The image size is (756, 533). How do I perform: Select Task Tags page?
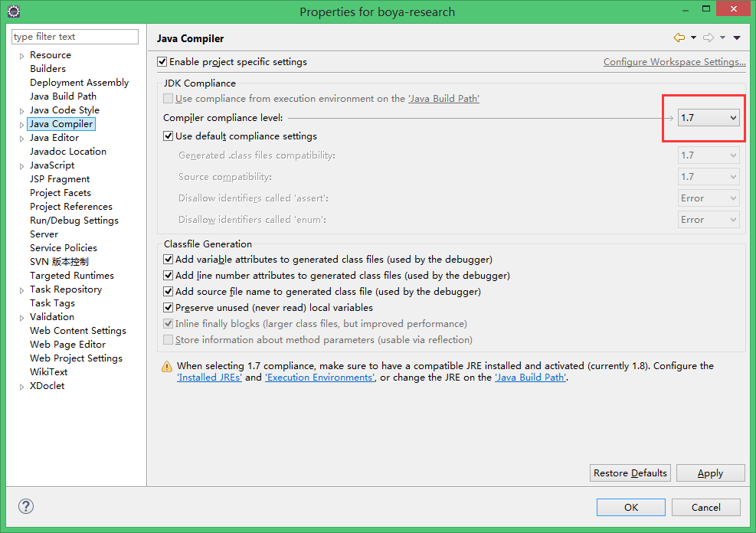52,302
